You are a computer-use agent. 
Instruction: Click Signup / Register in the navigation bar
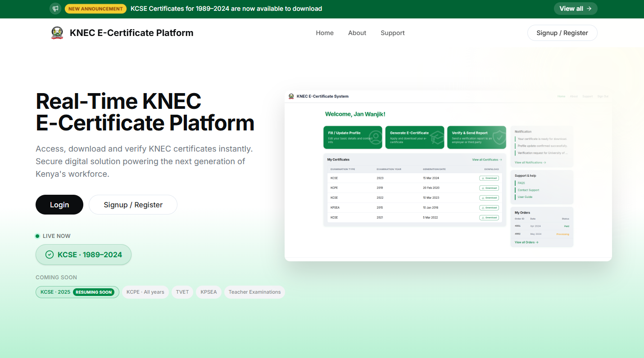coord(562,33)
